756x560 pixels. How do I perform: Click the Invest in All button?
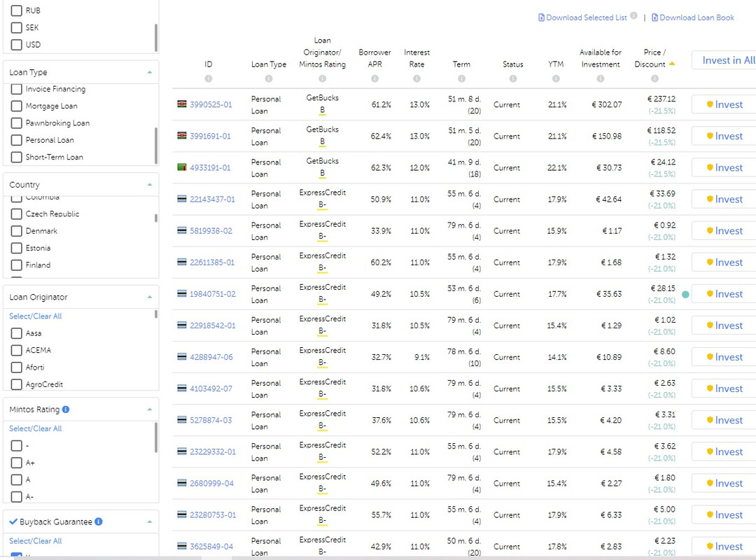pos(724,60)
